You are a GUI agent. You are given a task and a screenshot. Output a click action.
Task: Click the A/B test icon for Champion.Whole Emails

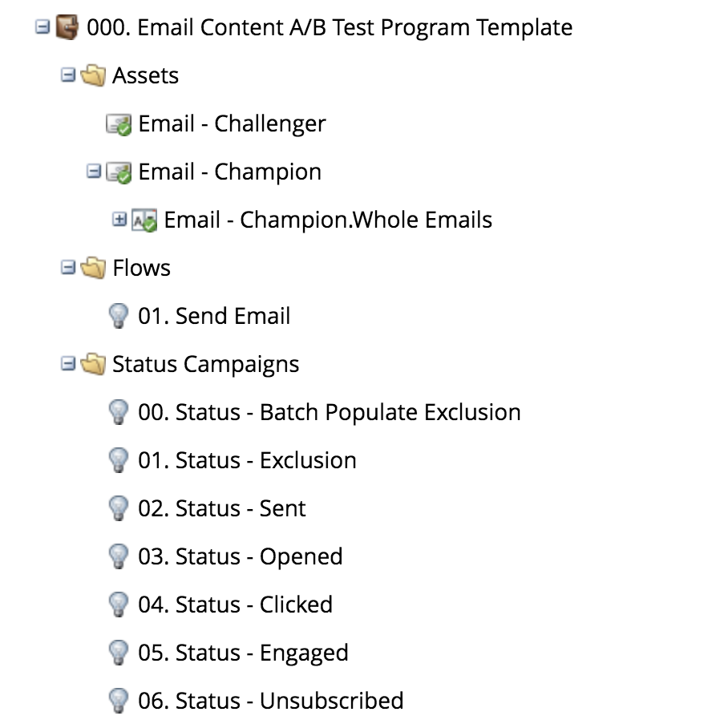pos(144,220)
